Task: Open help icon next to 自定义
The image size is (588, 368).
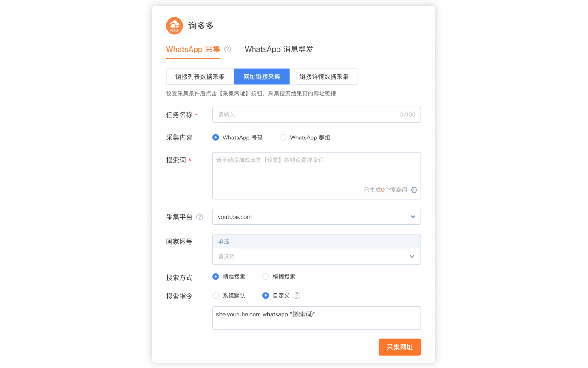Action: [297, 295]
